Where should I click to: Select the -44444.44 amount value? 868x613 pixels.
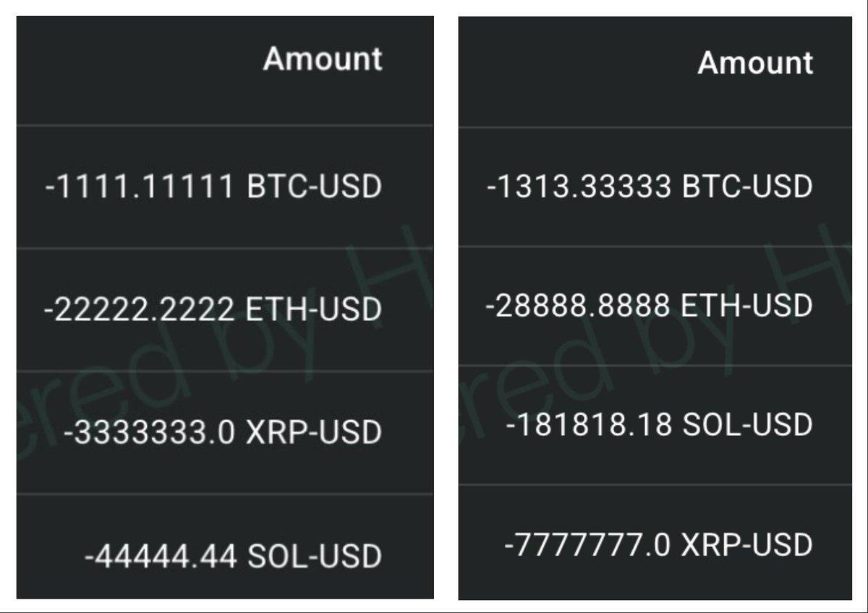click(x=161, y=556)
